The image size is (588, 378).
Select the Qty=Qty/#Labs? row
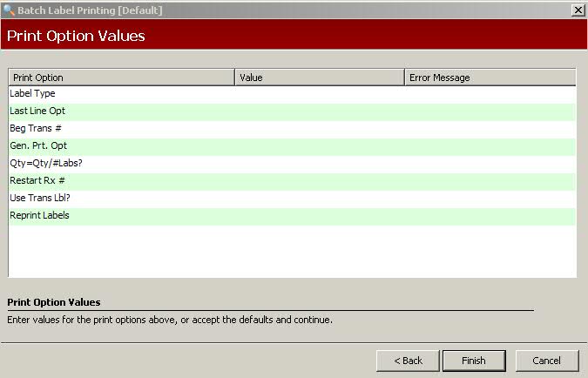pos(292,164)
